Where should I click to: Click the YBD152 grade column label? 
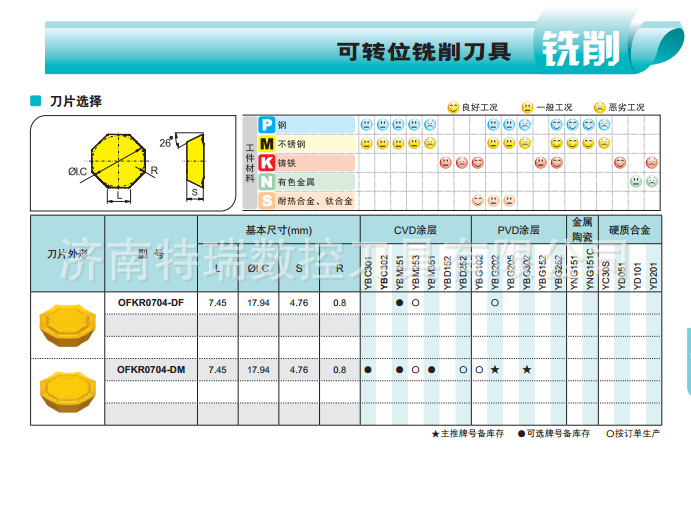448,273
